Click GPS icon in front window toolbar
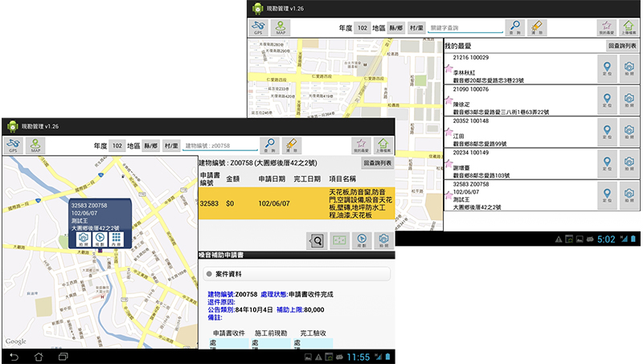This screenshot has height=364, width=643. 13,145
